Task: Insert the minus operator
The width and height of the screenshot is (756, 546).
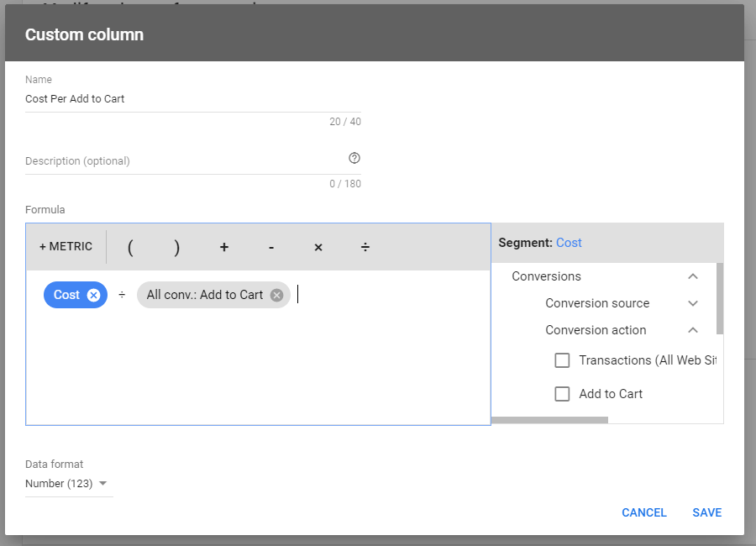Action: (x=271, y=248)
